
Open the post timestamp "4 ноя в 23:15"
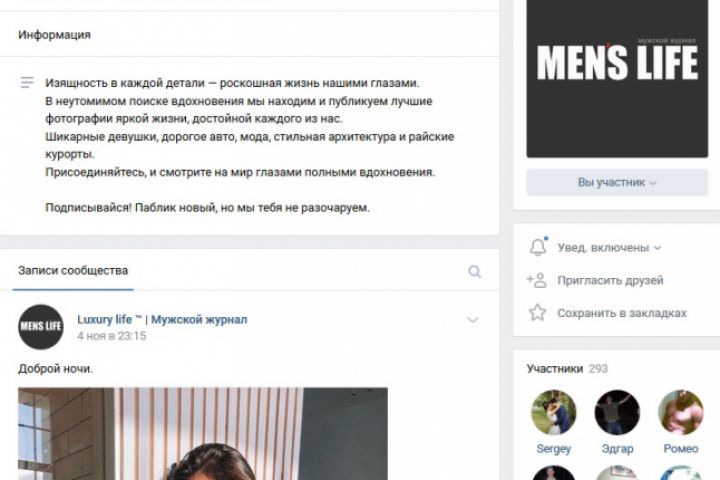point(112,336)
